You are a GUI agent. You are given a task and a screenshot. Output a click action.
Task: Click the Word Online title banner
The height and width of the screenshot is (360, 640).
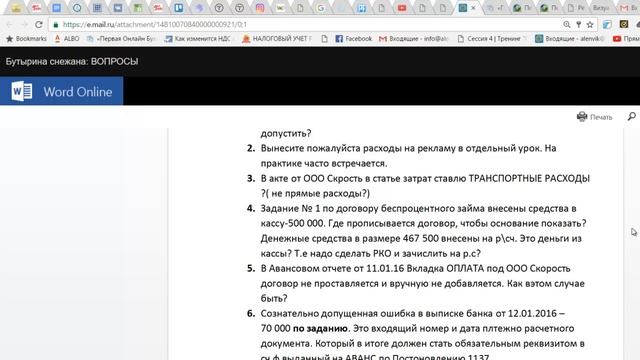(x=61, y=91)
